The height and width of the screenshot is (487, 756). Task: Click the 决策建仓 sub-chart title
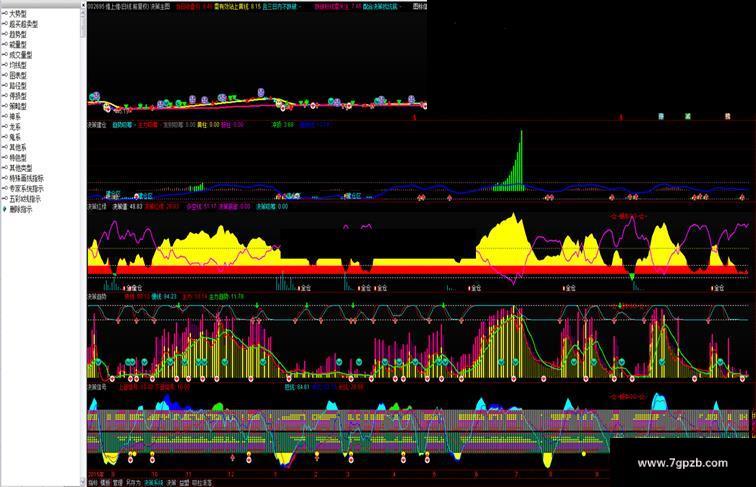coord(97,125)
